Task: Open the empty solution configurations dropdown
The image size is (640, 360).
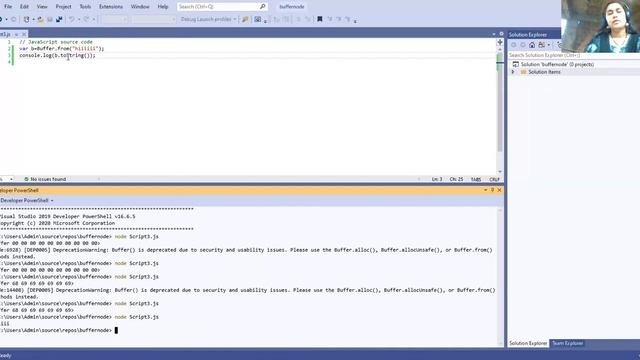Action: pos(114,19)
